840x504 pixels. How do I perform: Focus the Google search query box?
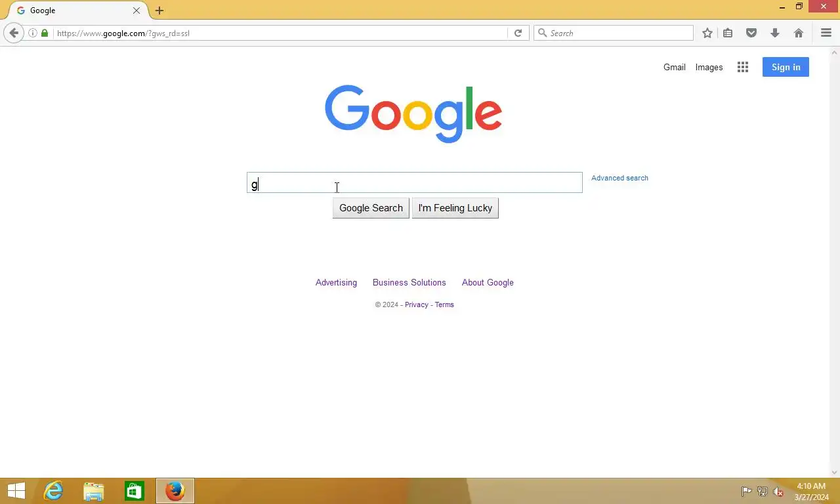[414, 182]
